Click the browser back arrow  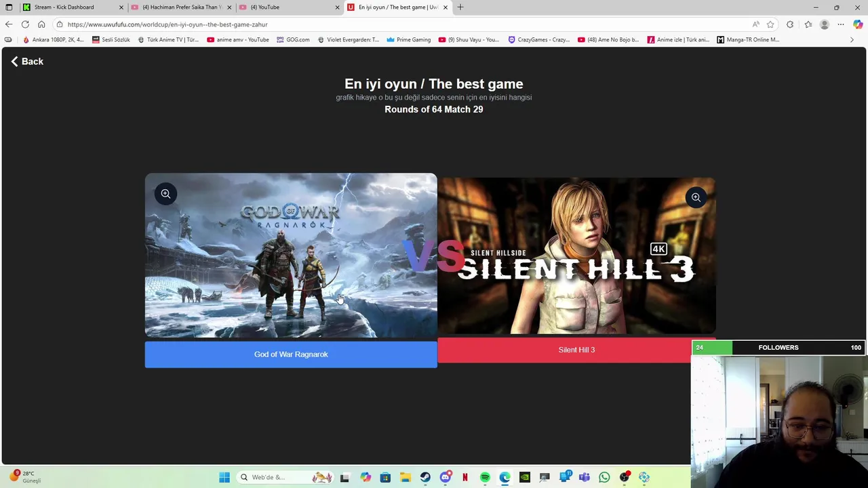(9, 24)
